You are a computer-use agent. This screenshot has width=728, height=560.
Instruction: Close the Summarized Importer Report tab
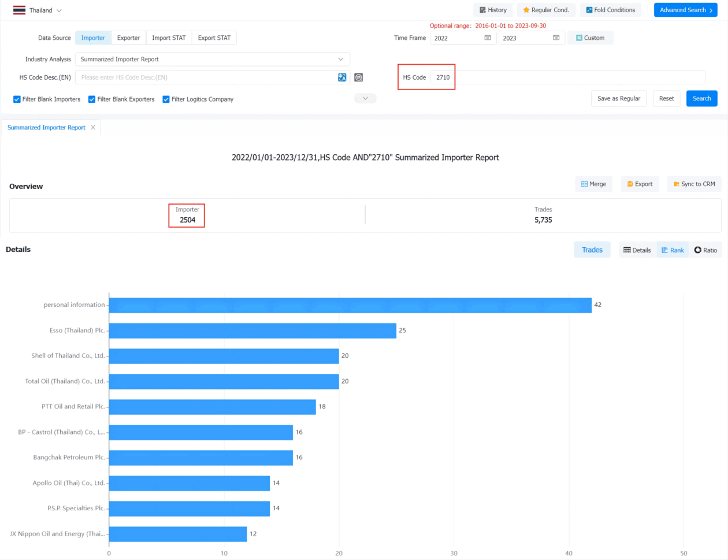tap(93, 128)
